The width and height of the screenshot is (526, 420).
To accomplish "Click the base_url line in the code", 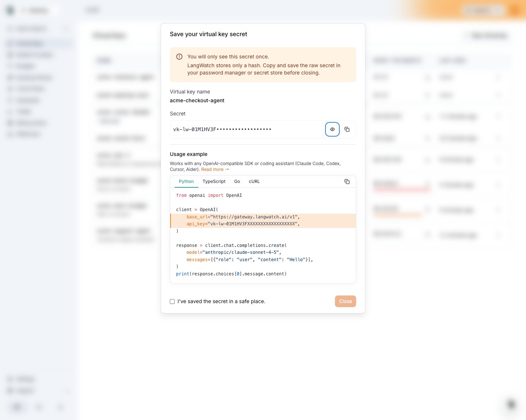I will [x=243, y=217].
